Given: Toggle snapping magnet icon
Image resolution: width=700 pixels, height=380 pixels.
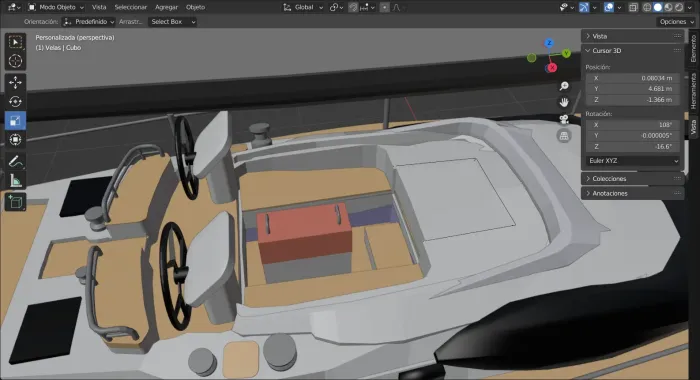Looking at the screenshot, I should pos(353,7).
